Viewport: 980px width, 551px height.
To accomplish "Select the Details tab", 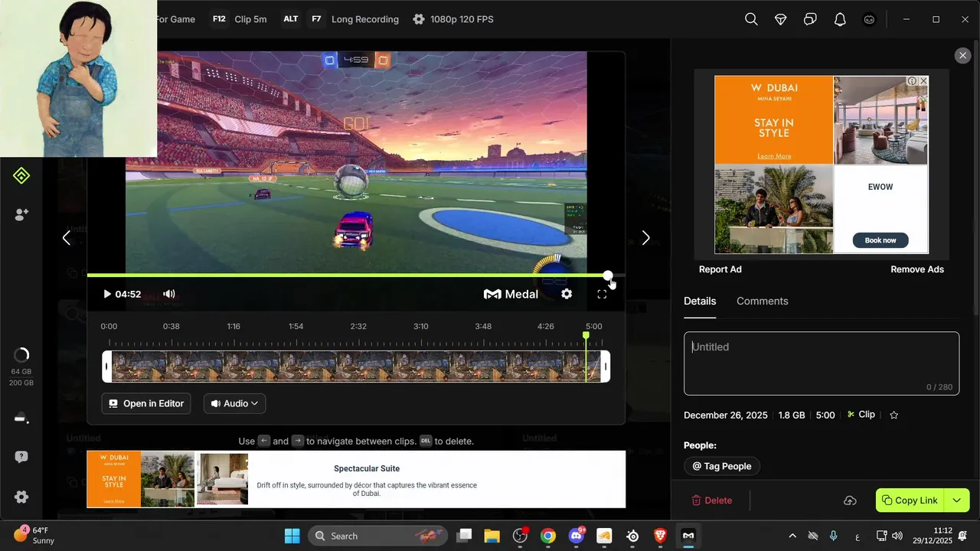I will click(x=700, y=301).
